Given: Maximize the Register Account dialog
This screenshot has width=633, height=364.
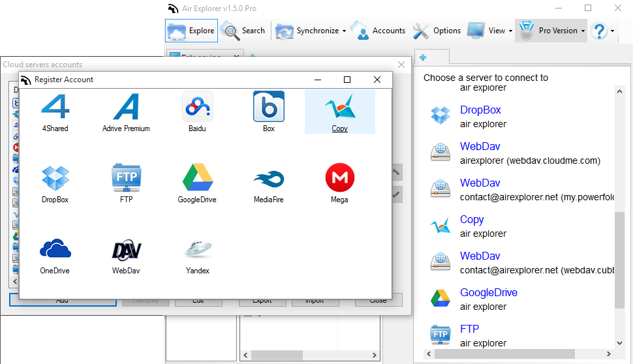Looking at the screenshot, I should pyautogui.click(x=347, y=80).
